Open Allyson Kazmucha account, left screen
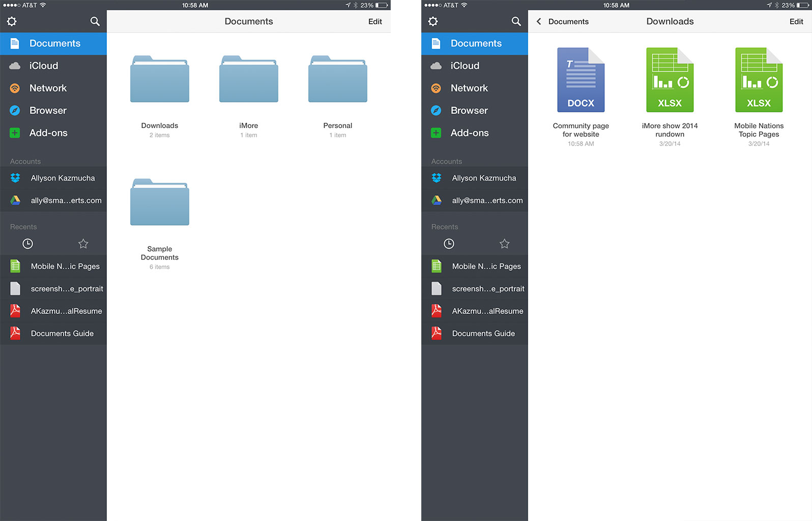Image resolution: width=812 pixels, height=521 pixels. coord(53,178)
